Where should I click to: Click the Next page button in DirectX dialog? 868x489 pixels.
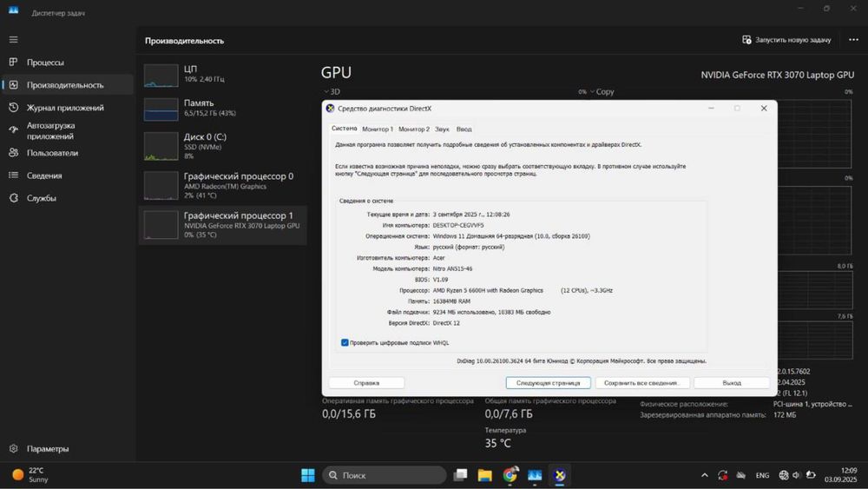coord(548,383)
